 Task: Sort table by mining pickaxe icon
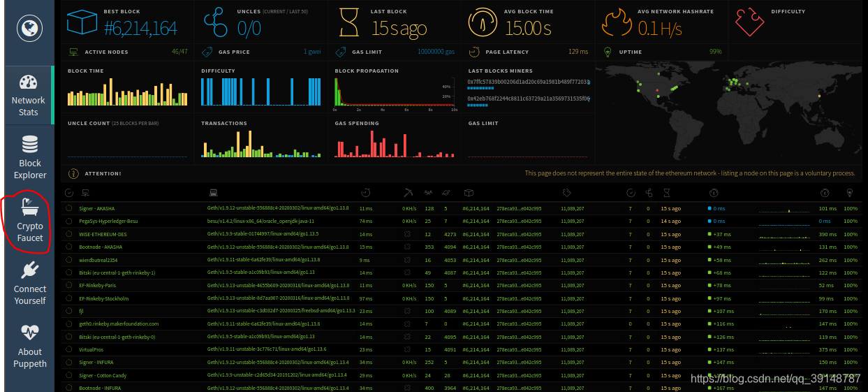(408, 193)
